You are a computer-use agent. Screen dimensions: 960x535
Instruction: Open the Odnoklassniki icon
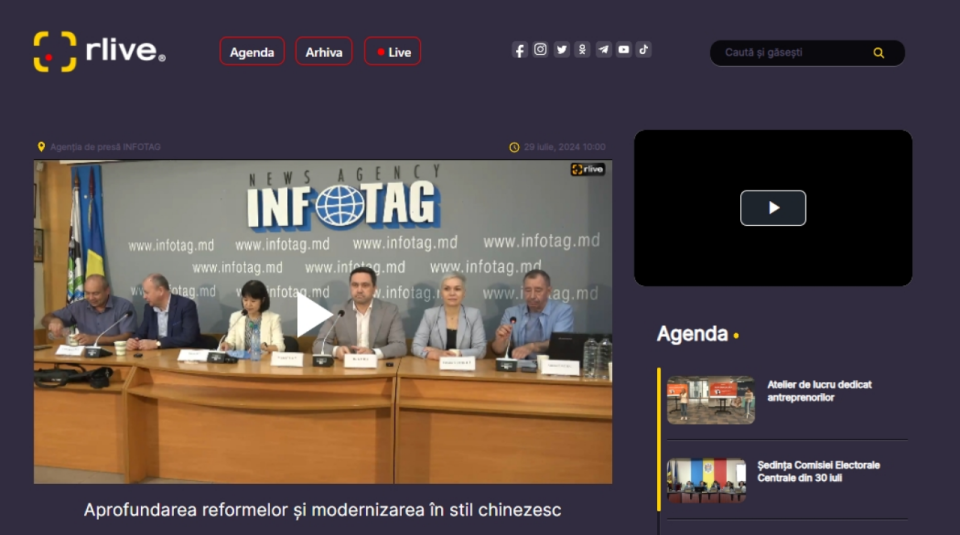[x=582, y=50]
